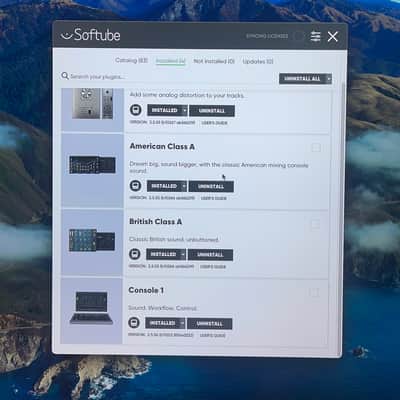Open the Softube settings sliders icon
Viewport: 400px width, 400px height.
pyautogui.click(x=315, y=36)
